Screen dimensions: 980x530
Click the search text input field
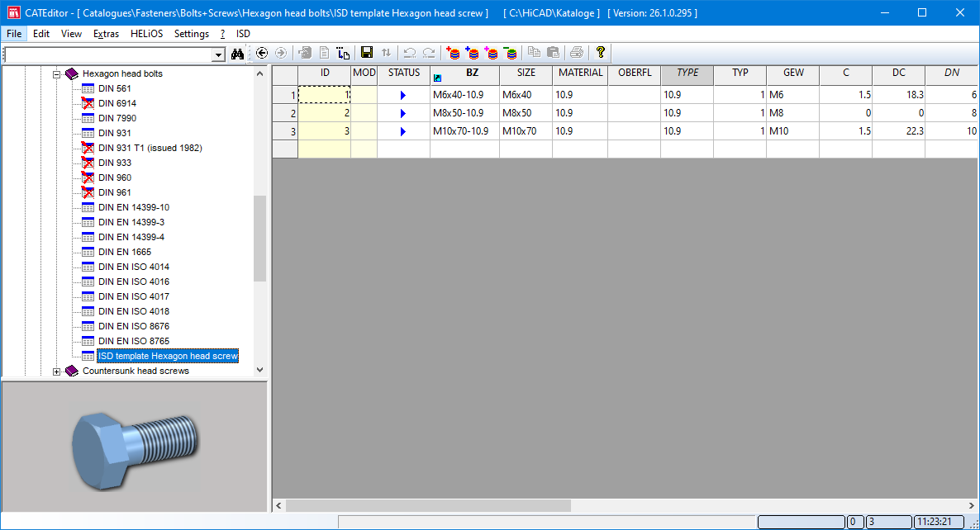(108, 55)
